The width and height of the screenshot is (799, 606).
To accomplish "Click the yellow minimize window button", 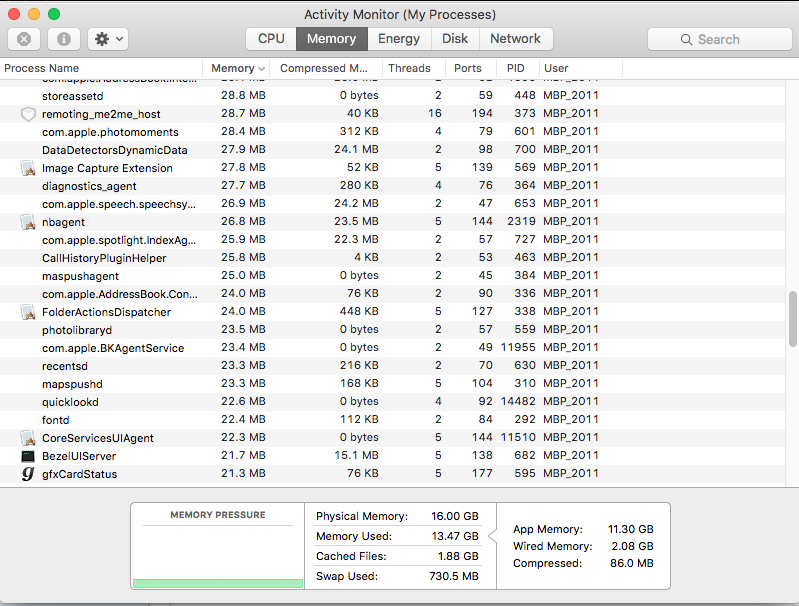I will click(34, 14).
